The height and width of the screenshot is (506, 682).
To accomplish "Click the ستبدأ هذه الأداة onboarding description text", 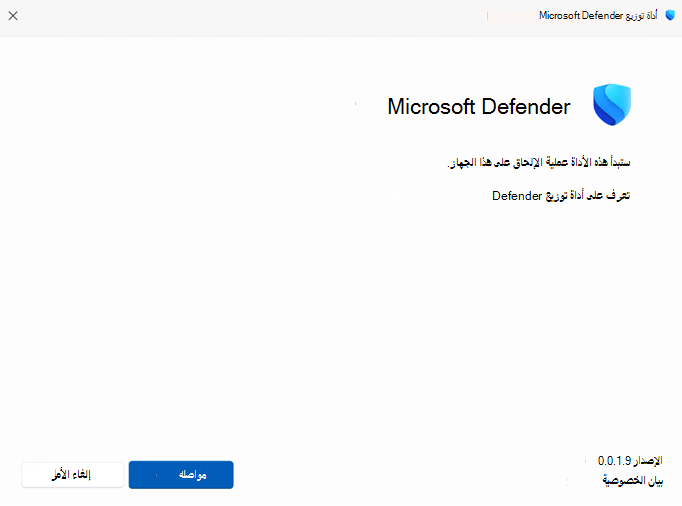I will [x=539, y=162].
